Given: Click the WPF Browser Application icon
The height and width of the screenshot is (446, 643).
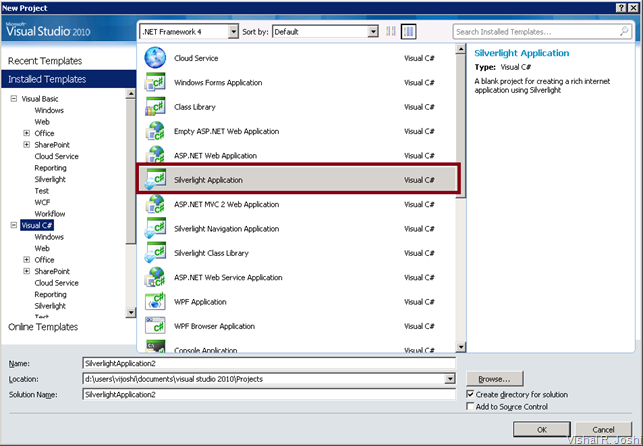Looking at the screenshot, I should click(155, 325).
